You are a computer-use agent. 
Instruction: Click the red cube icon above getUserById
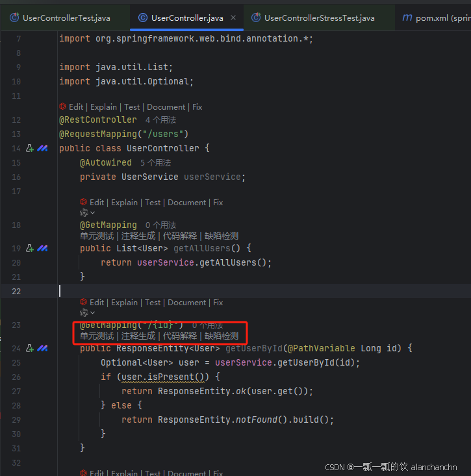(x=83, y=302)
